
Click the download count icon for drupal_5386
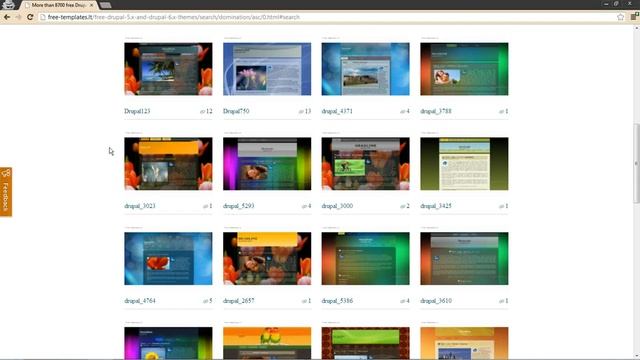pyautogui.click(x=402, y=301)
